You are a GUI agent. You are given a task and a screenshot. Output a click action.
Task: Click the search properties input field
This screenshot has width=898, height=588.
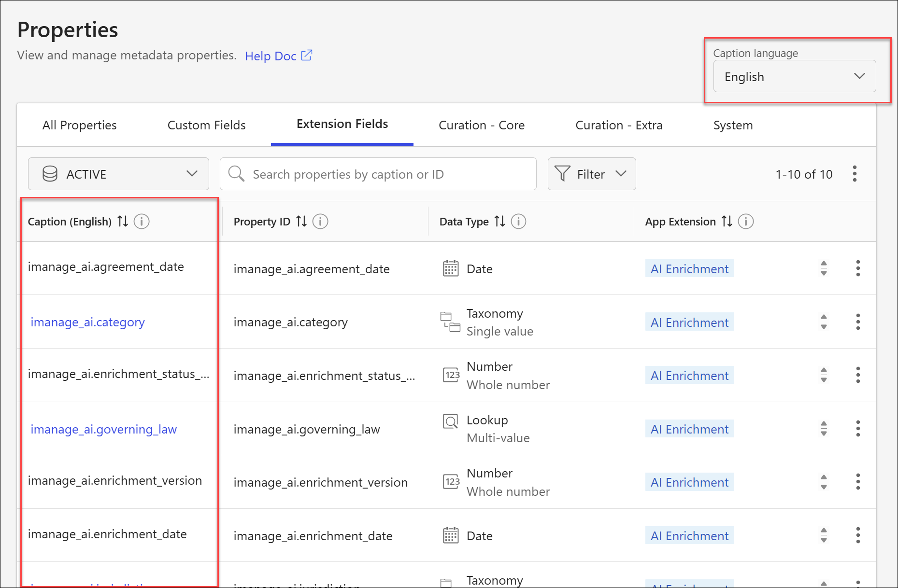(378, 174)
